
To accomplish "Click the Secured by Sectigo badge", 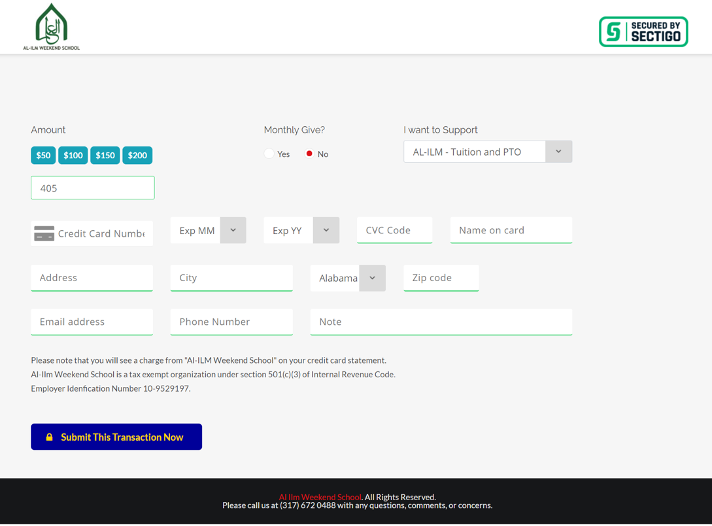I will pyautogui.click(x=643, y=32).
